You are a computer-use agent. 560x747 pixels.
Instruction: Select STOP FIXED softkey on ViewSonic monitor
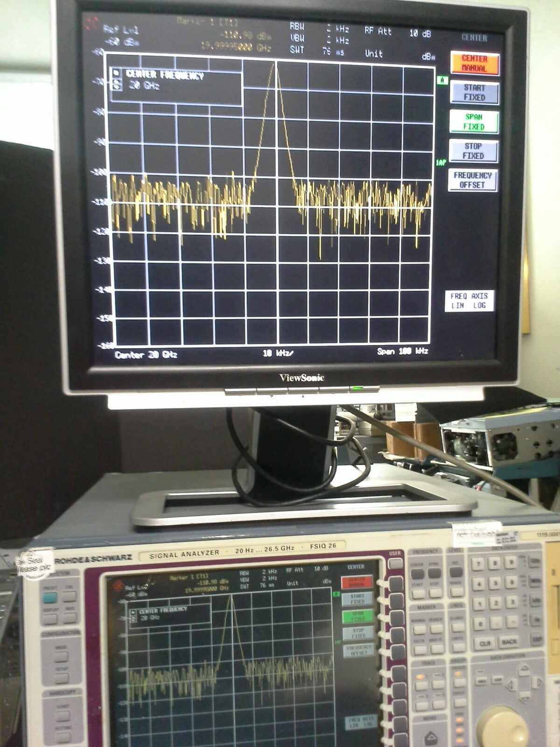pos(473,151)
